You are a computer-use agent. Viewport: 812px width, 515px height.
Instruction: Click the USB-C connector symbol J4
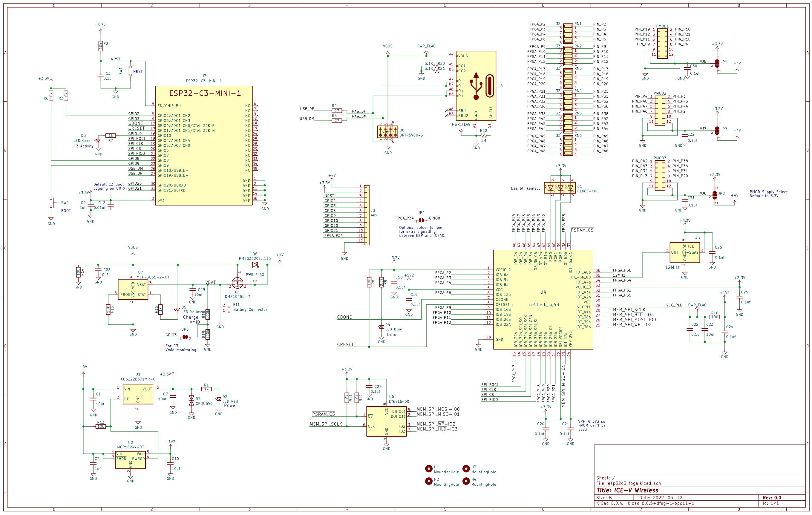(x=476, y=86)
